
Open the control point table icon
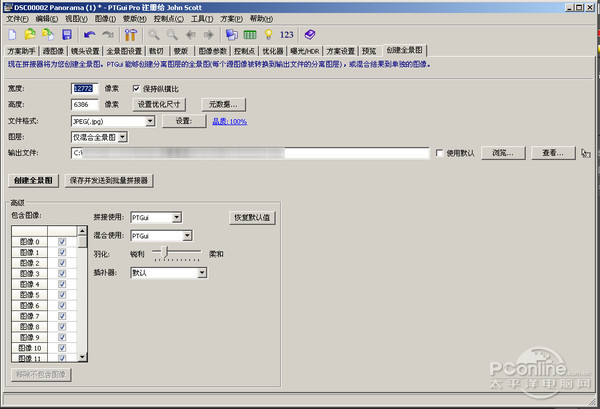250,35
